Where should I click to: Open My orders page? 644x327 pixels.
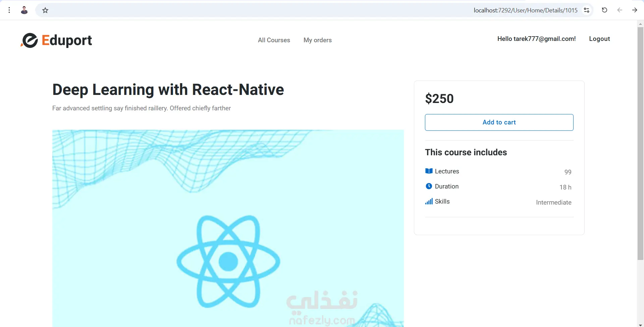pos(318,40)
